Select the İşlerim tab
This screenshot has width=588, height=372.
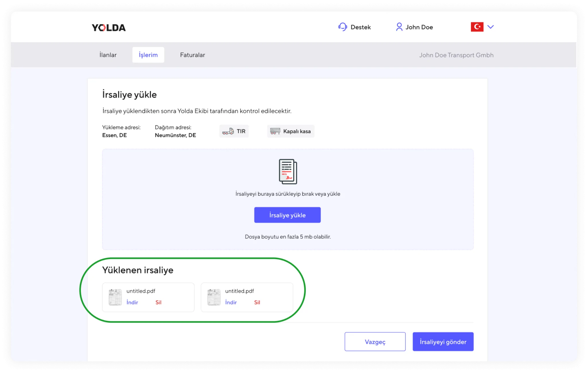[148, 55]
